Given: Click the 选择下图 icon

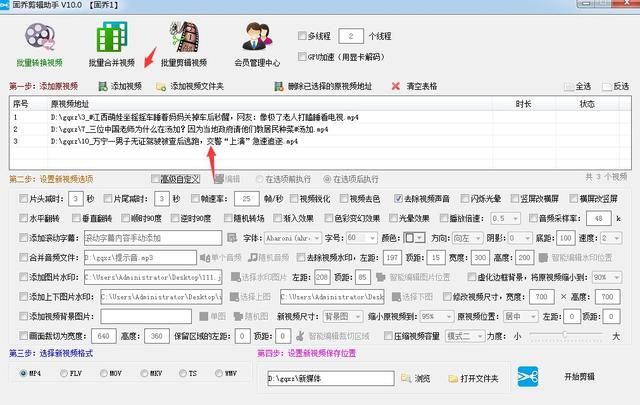Looking at the screenshot, I should (x=396, y=297).
